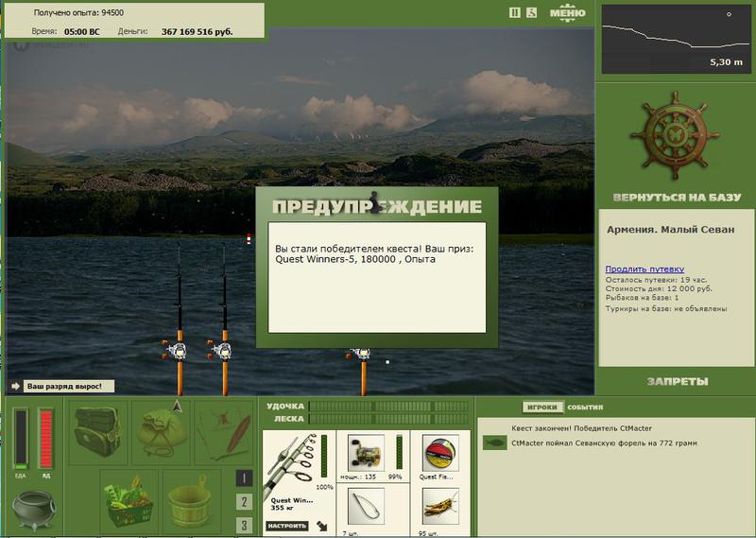Click Квест закончен! Победитель CtMacter event
The image size is (756, 538).
(x=581, y=428)
